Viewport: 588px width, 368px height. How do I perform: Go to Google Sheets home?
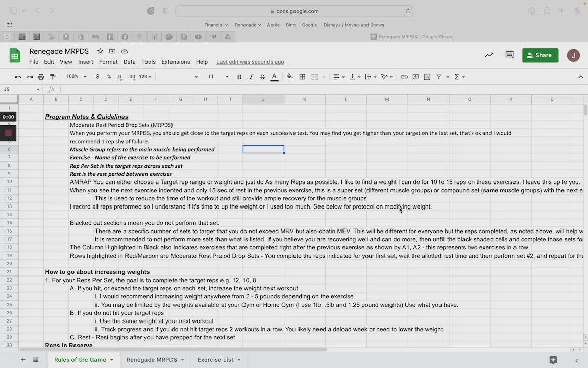pyautogui.click(x=15, y=56)
